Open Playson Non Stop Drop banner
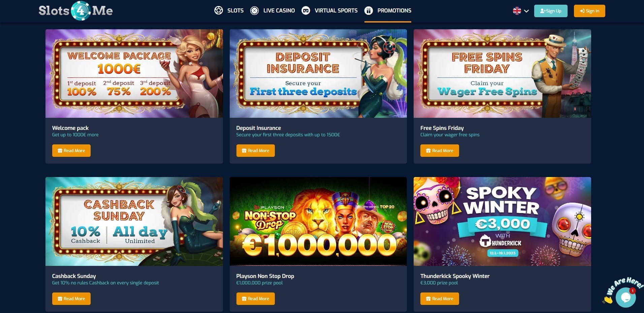644x313 pixels. [x=318, y=221]
